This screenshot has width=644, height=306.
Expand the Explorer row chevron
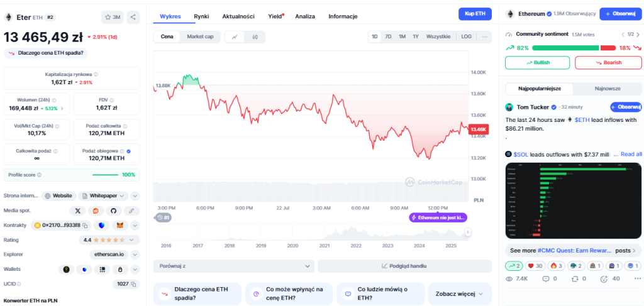tap(135, 254)
